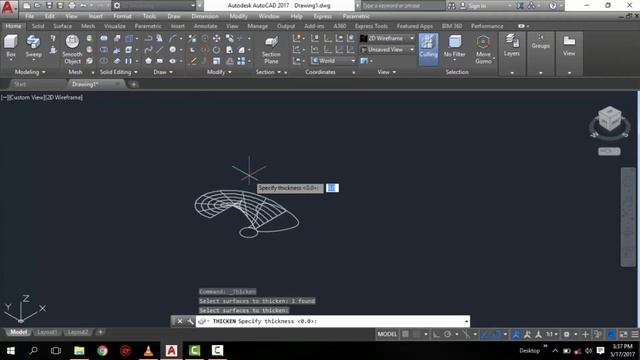Viewport: 640px width, 360px height.
Task: Expand the Solid Editing panel
Action: coord(118,72)
